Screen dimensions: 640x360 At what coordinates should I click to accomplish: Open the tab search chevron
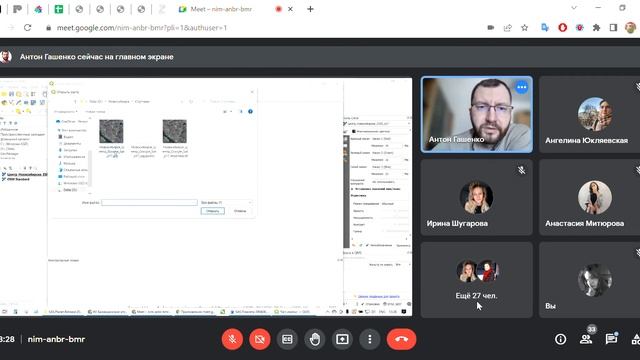[573, 8]
